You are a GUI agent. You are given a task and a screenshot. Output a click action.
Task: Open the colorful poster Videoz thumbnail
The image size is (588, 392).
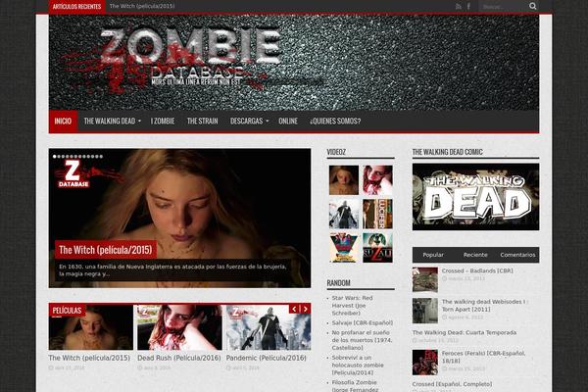pos(344,248)
